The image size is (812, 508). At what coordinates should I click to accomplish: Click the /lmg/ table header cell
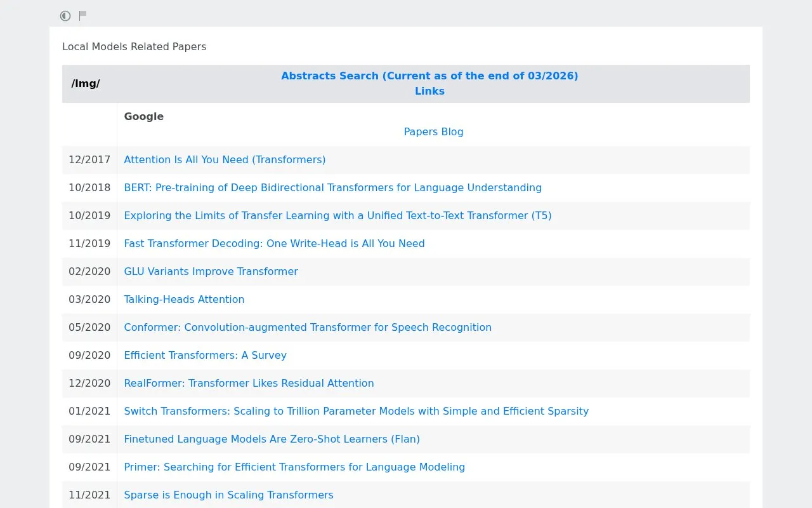click(x=89, y=84)
